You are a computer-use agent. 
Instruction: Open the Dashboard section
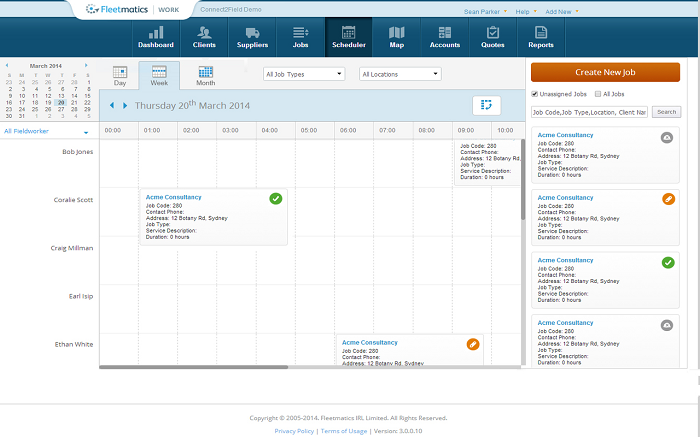coord(156,38)
